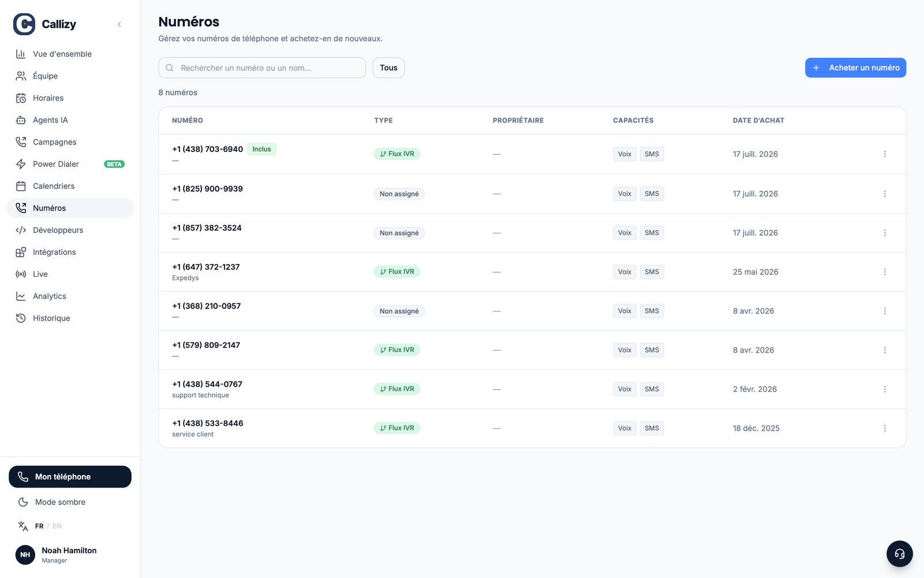
Task: Click the Callizy logo icon
Action: point(24,24)
